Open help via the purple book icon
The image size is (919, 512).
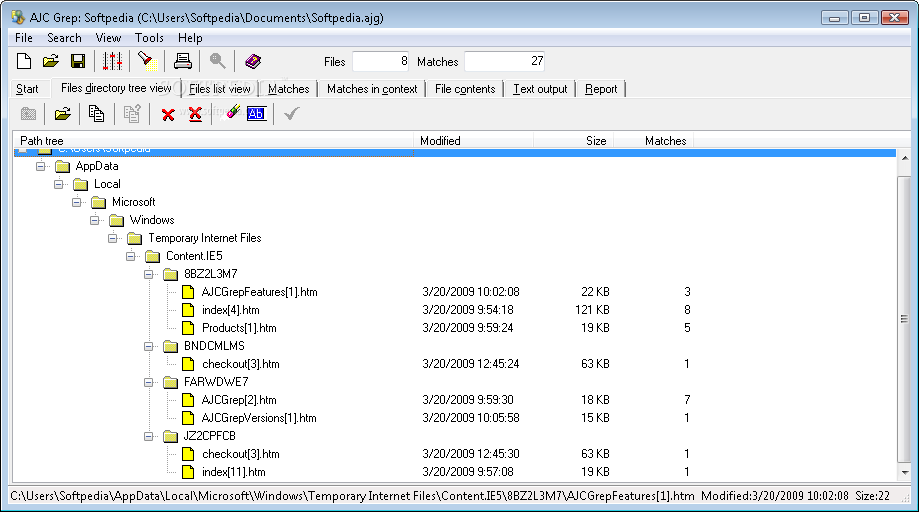pyautogui.click(x=253, y=61)
